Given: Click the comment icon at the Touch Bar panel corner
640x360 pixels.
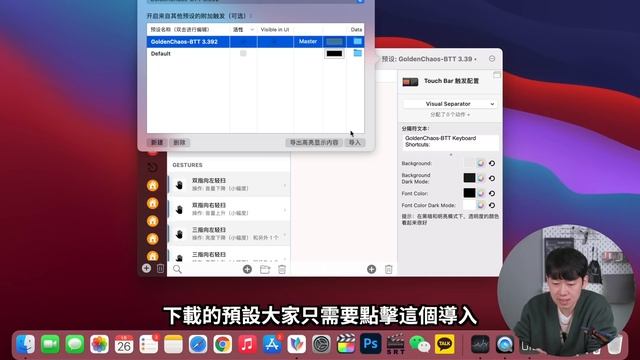Looking at the screenshot, I should pyautogui.click(x=497, y=75).
